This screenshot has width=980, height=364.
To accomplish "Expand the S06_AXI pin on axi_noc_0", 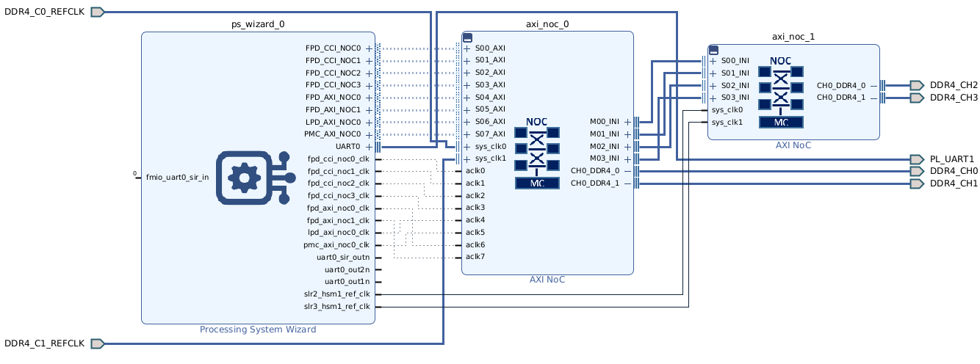I will coord(468,122).
